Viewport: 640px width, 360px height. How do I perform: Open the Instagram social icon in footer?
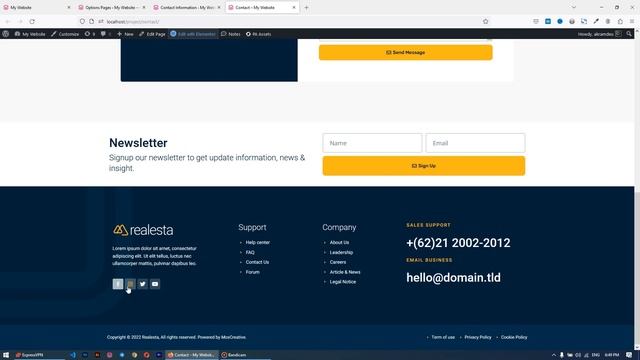click(130, 284)
